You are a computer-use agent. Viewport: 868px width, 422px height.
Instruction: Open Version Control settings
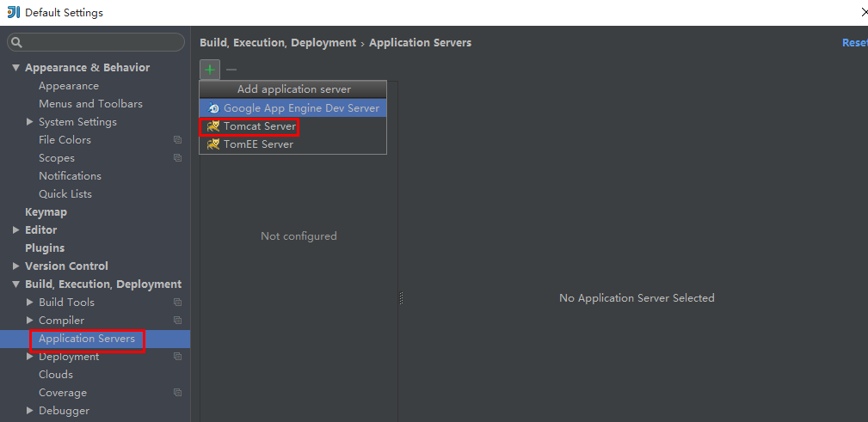(66, 266)
